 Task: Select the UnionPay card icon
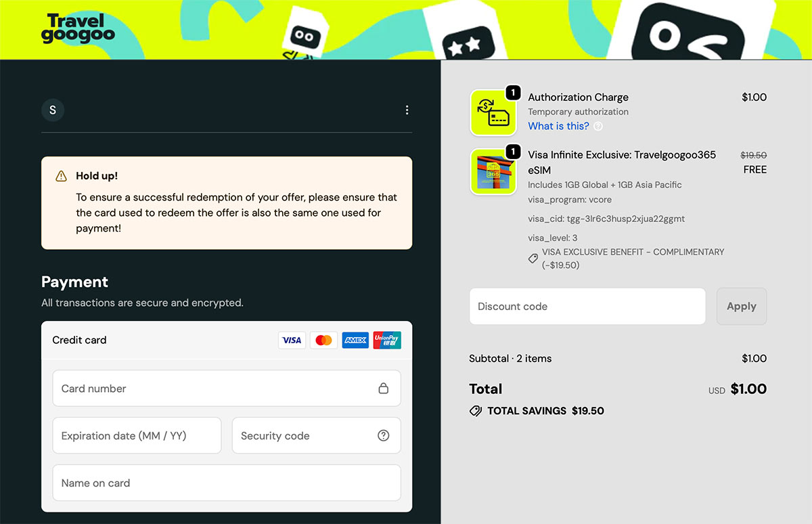click(x=386, y=340)
